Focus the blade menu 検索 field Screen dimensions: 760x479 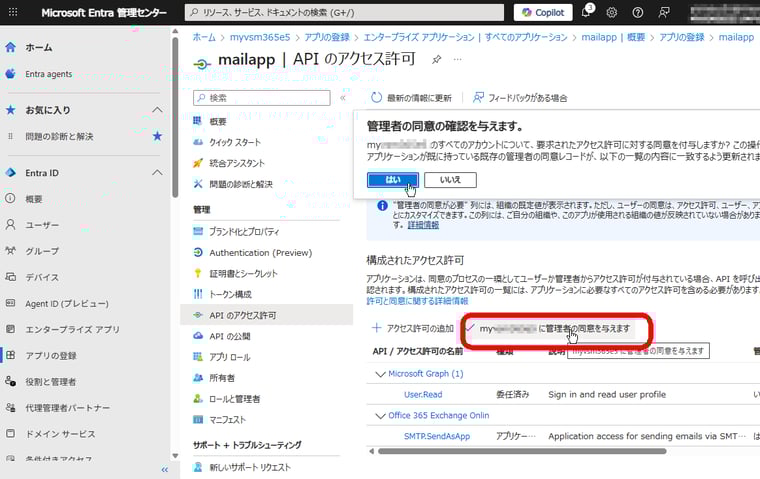(262, 98)
